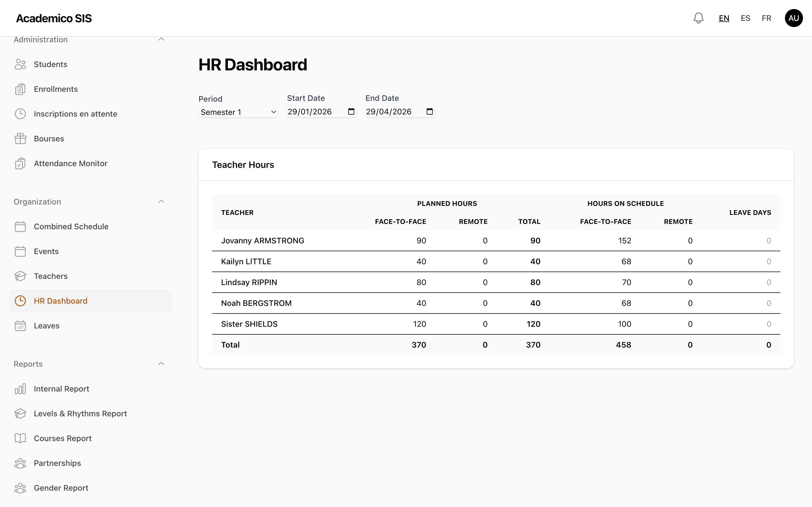Switch language to FR
Viewport: 812px width, 507px height.
(767, 18)
